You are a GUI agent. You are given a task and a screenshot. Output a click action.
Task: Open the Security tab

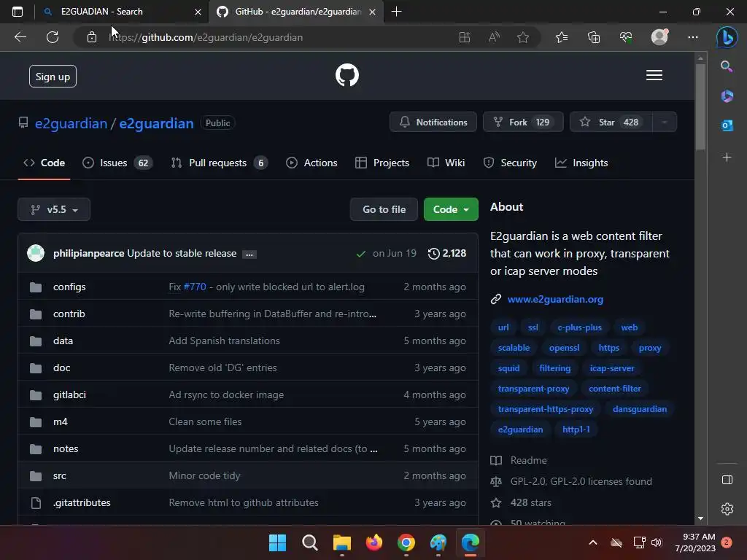[510, 163]
